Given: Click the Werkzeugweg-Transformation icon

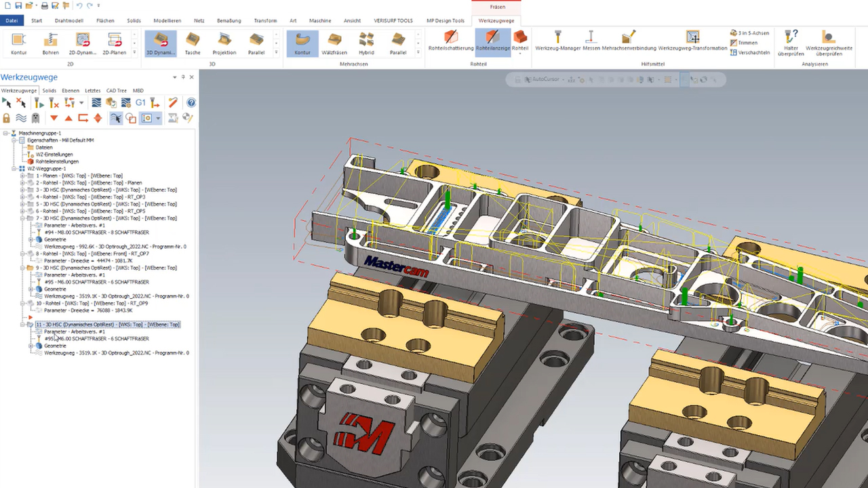Looking at the screenshot, I should tap(692, 41).
